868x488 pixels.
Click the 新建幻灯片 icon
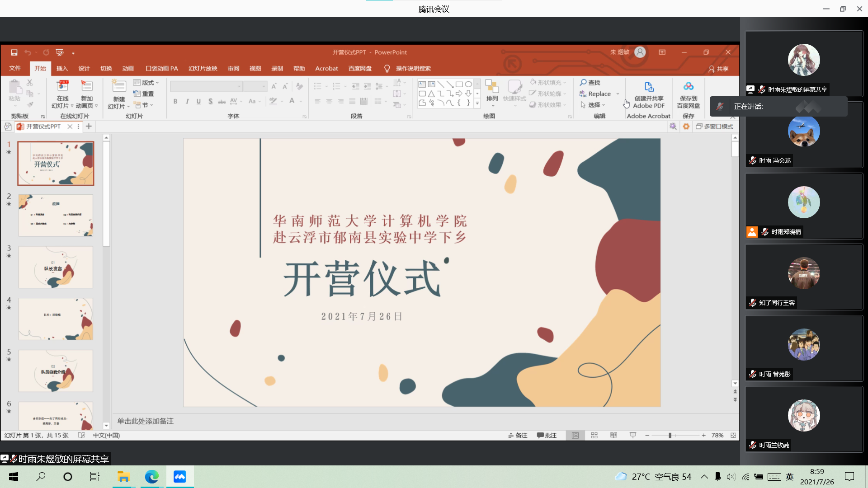tap(119, 94)
